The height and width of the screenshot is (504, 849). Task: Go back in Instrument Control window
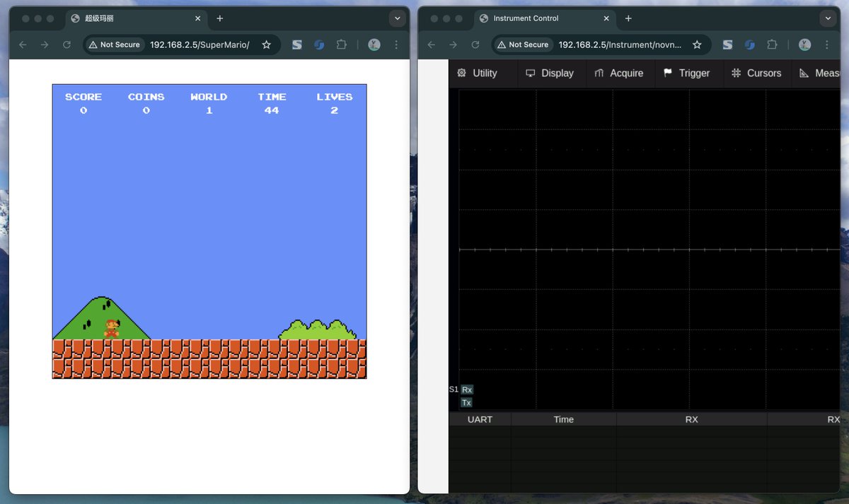[430, 45]
